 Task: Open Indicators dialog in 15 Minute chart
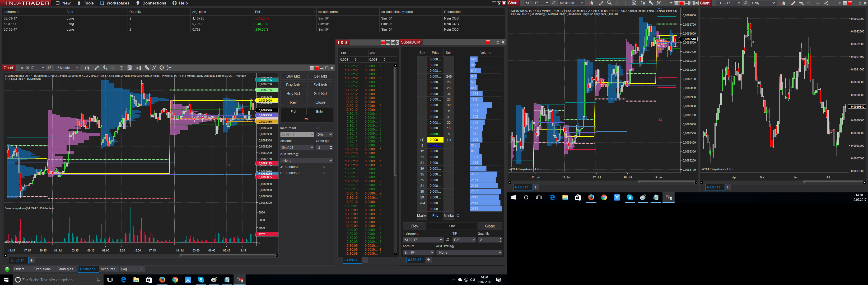tap(147, 68)
